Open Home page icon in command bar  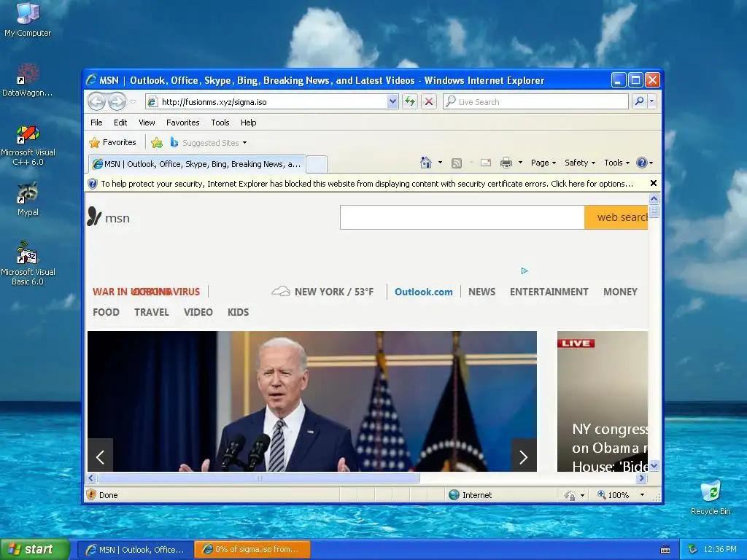(425, 163)
